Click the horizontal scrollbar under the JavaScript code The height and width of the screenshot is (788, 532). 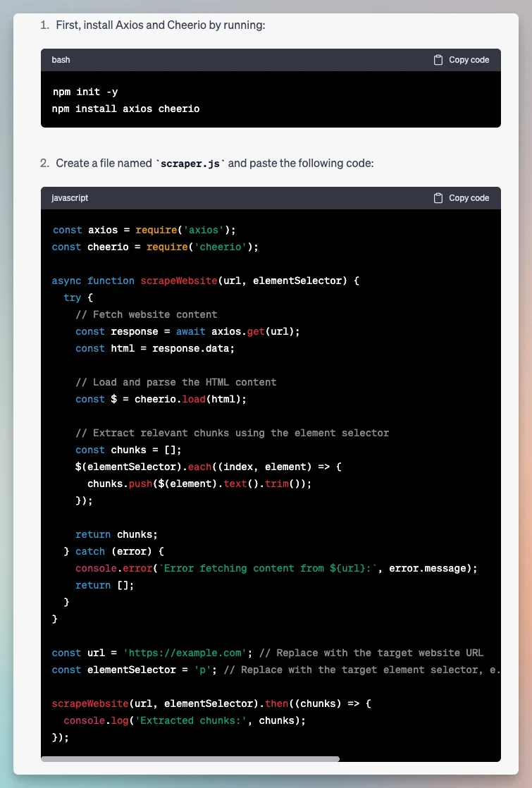click(x=190, y=759)
